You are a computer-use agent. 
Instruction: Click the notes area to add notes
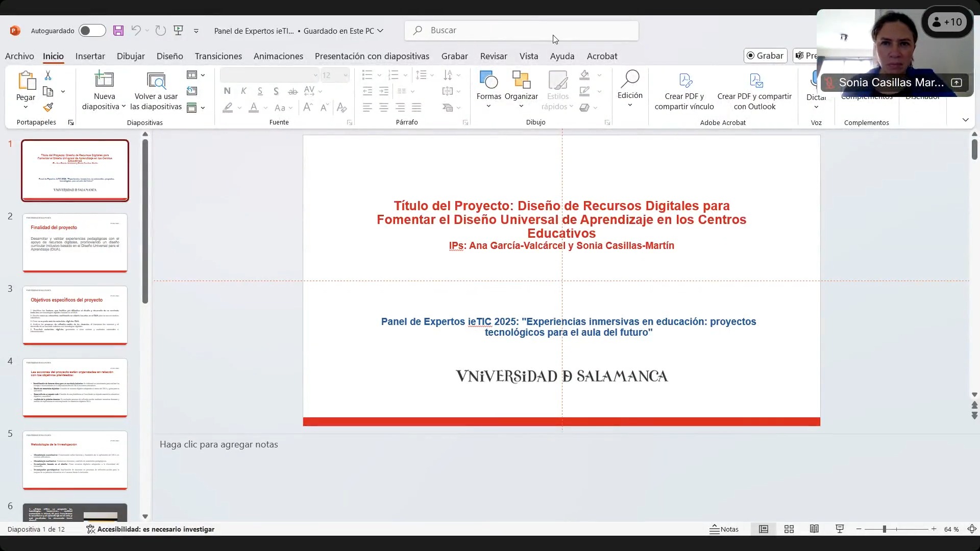click(x=561, y=444)
